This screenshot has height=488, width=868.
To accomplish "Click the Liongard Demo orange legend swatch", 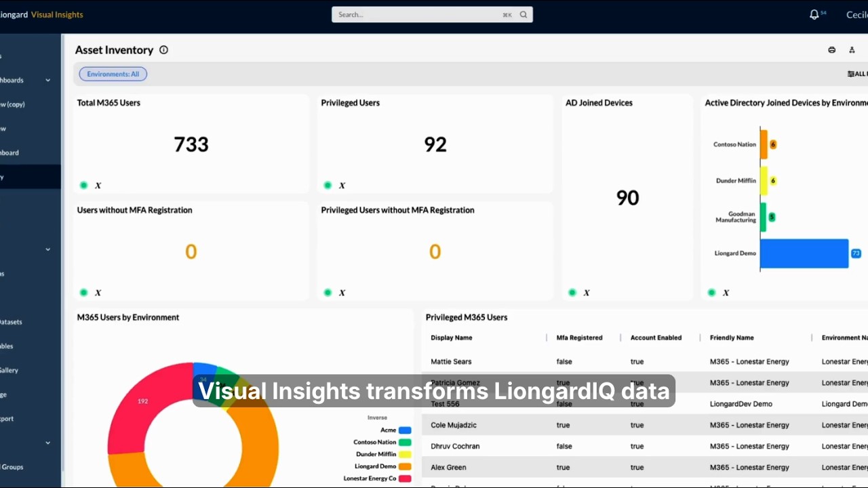I will pyautogui.click(x=405, y=467).
